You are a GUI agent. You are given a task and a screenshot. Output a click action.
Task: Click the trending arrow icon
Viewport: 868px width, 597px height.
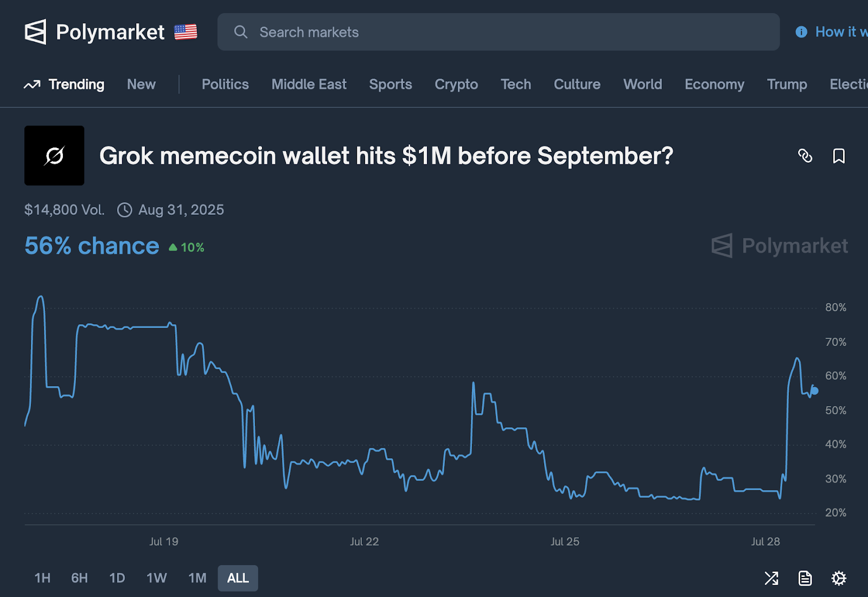pos(32,85)
